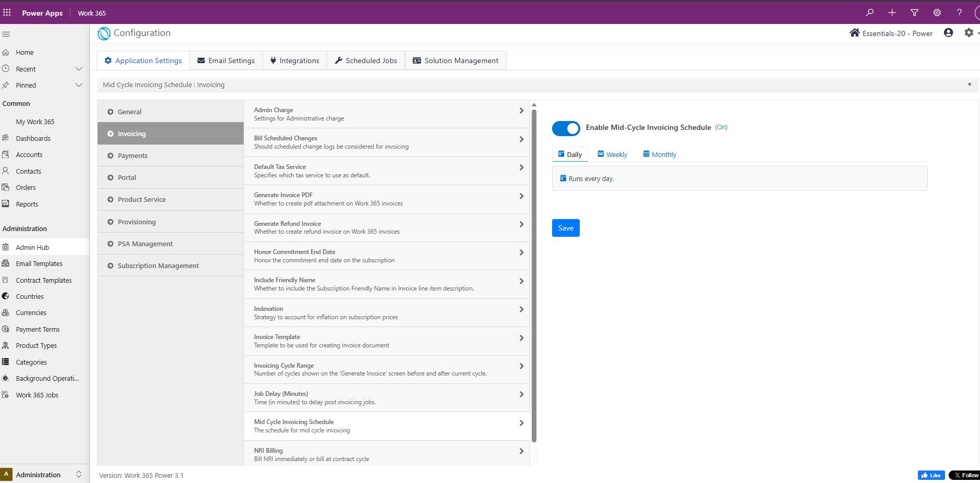The image size is (980, 483).
Task: Click the Essentials-20 home icon
Action: click(854, 33)
